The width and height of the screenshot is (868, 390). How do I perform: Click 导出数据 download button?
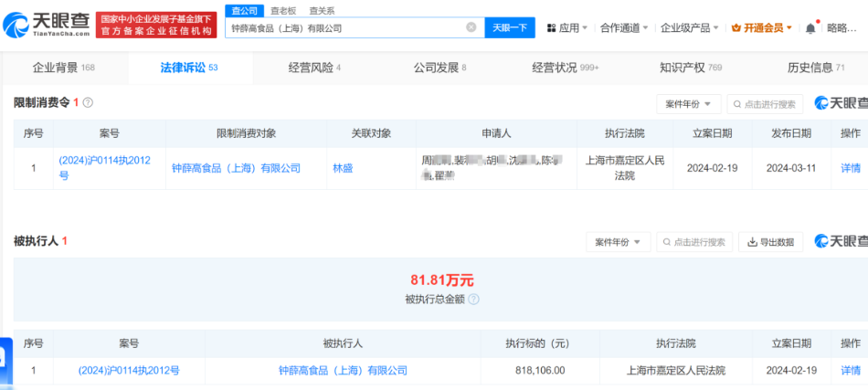pyautogui.click(x=770, y=242)
